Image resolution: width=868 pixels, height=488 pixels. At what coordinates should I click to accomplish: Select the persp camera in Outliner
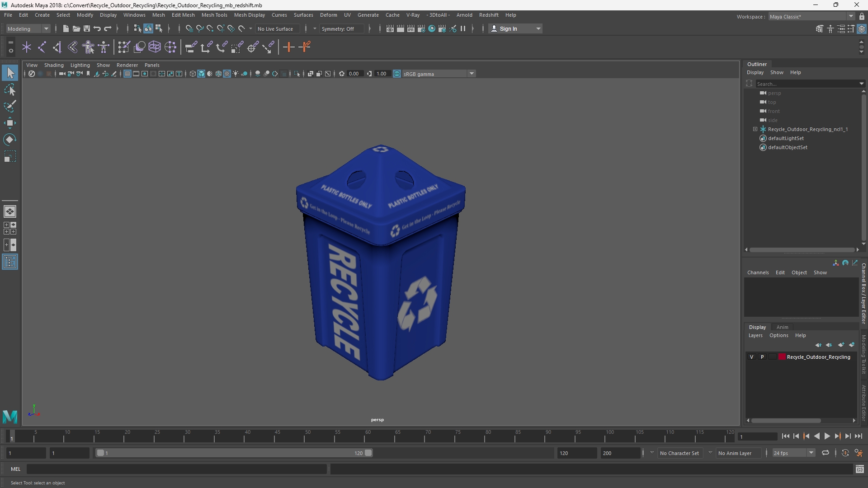pos(774,93)
